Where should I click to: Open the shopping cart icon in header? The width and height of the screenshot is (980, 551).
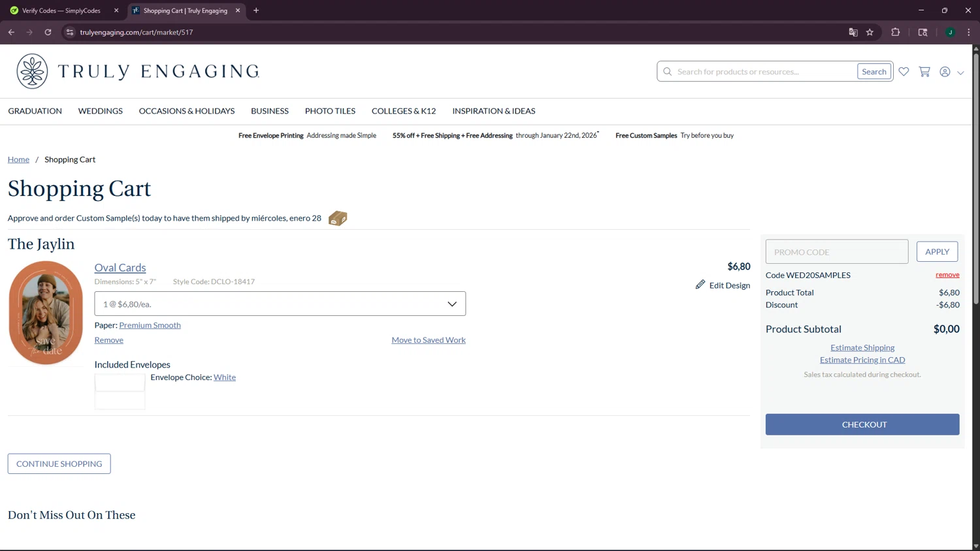[924, 72]
